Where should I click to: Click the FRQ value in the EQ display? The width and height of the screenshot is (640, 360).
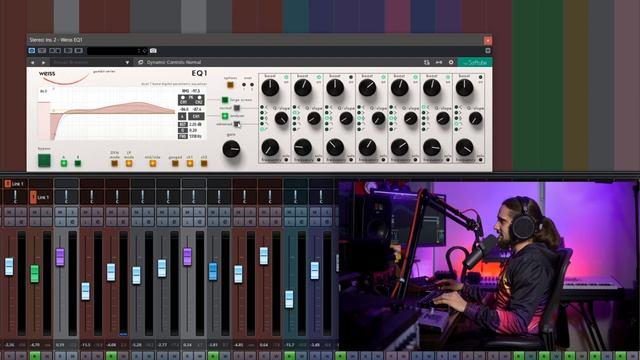click(195, 136)
